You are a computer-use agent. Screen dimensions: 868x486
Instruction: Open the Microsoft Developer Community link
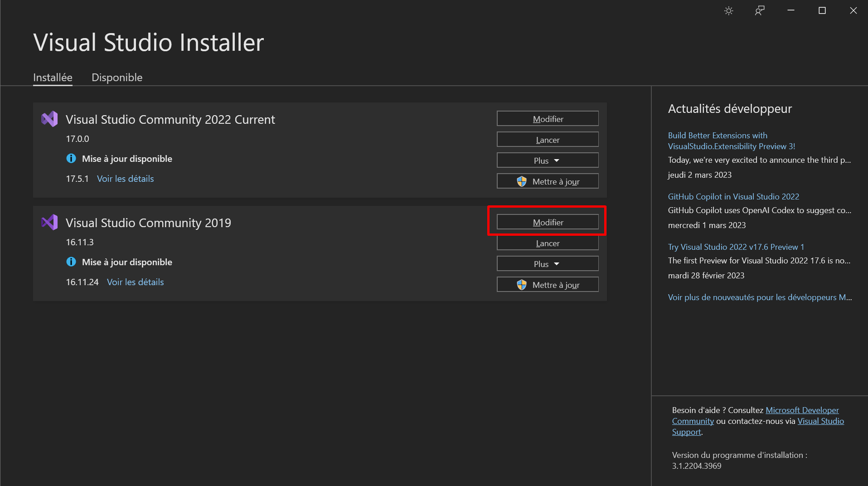click(802, 410)
